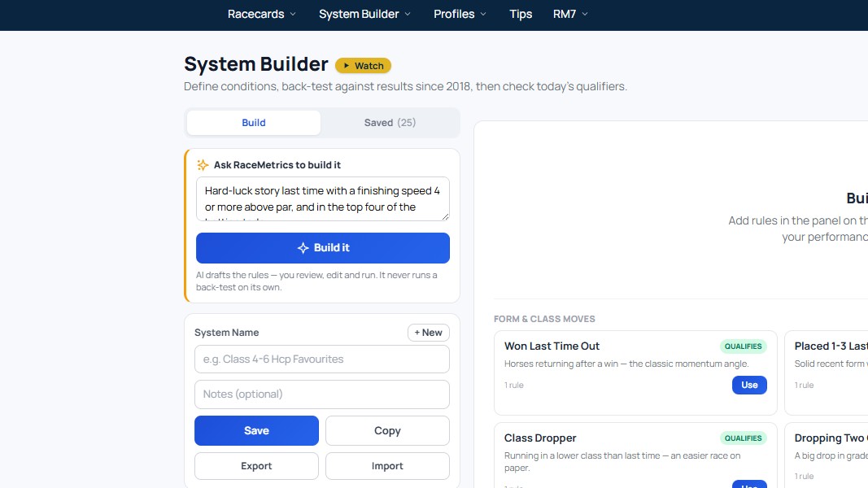This screenshot has width=868, height=488.
Task: Click the Copy button
Action: tap(387, 430)
